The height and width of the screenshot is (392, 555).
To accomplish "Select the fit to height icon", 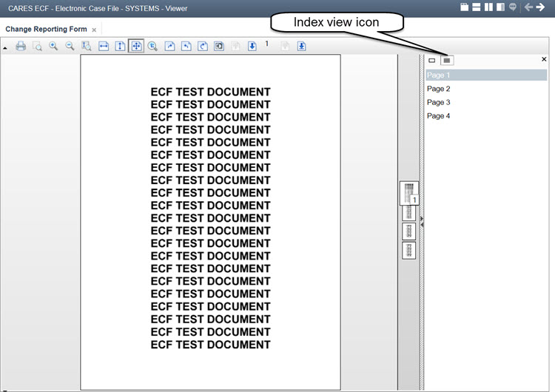I will [x=120, y=46].
